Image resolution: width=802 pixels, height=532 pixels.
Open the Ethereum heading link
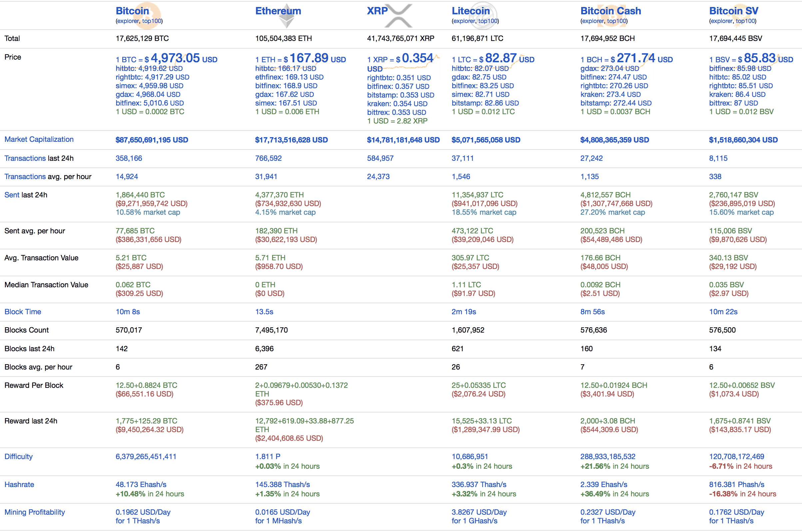278,11
